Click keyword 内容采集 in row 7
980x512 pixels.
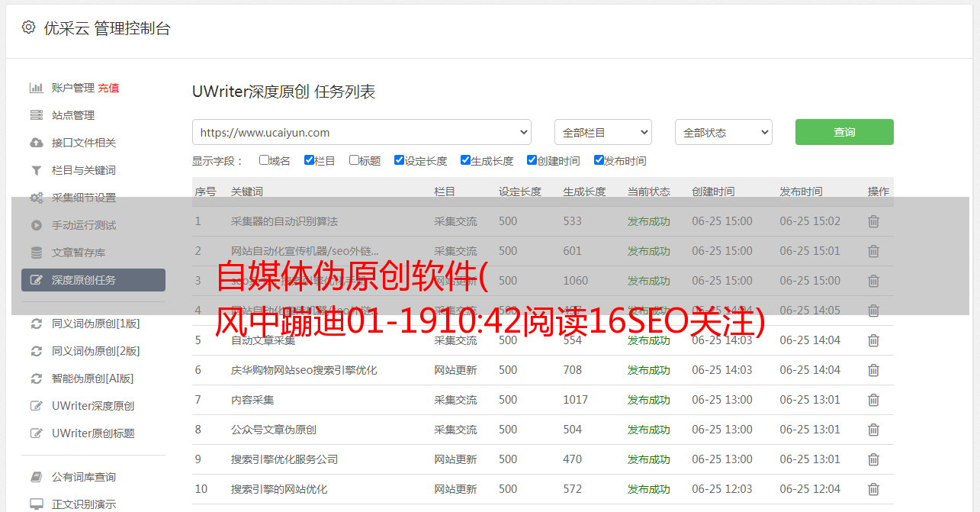[252, 400]
